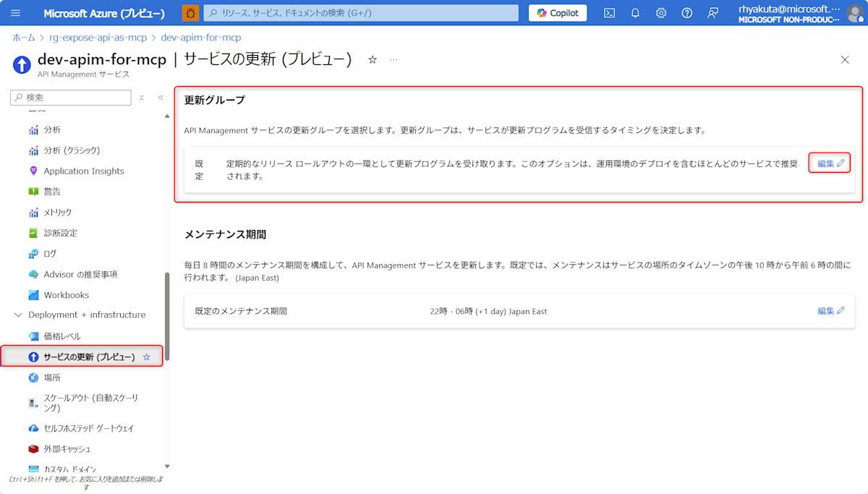Click the 価格レベル icon
Image resolution: width=868 pixels, height=494 pixels.
tap(33, 336)
